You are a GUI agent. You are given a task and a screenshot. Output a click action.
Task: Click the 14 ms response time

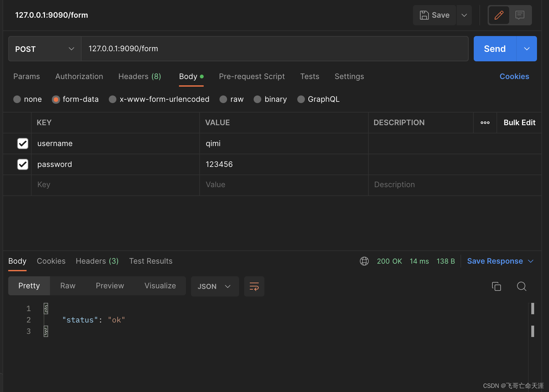pos(419,261)
